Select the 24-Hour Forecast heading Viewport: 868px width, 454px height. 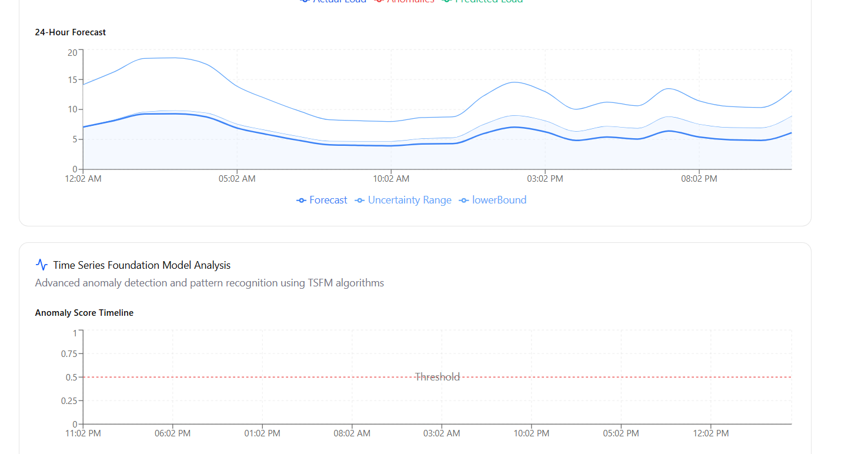click(x=71, y=32)
